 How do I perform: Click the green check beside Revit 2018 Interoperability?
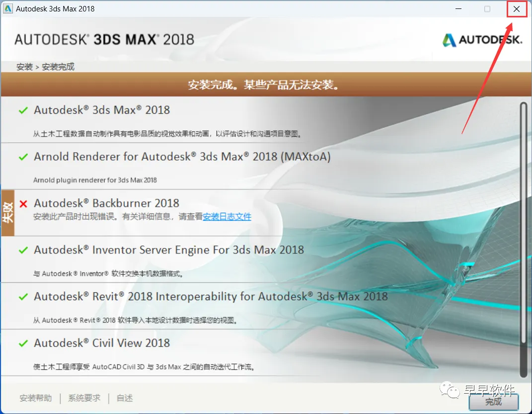click(23, 297)
